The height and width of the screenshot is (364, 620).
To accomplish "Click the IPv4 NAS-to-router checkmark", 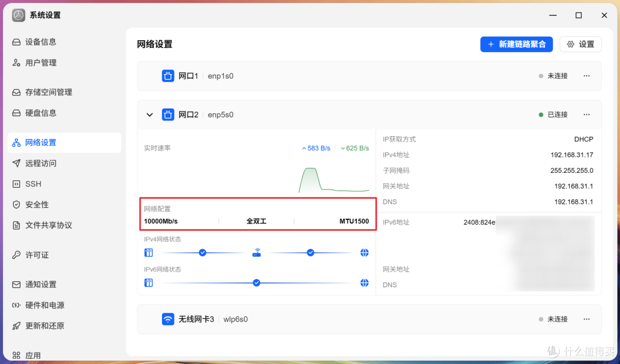I will (203, 253).
